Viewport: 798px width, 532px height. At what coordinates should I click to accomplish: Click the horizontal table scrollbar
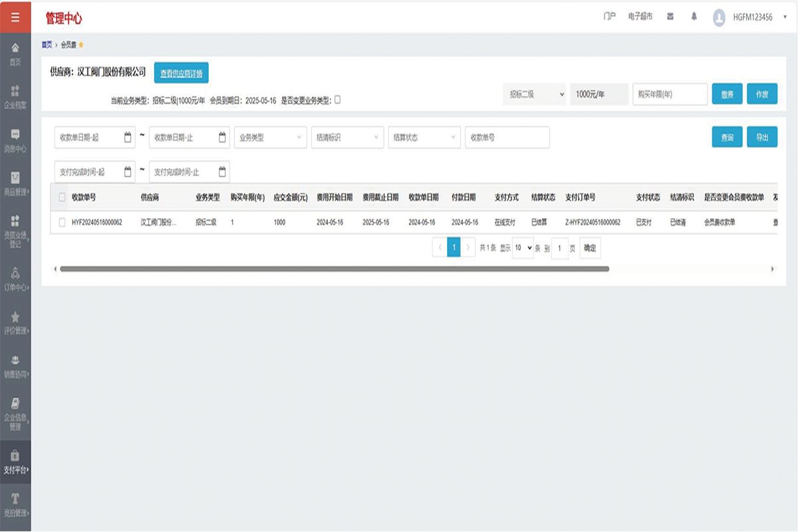pos(334,269)
